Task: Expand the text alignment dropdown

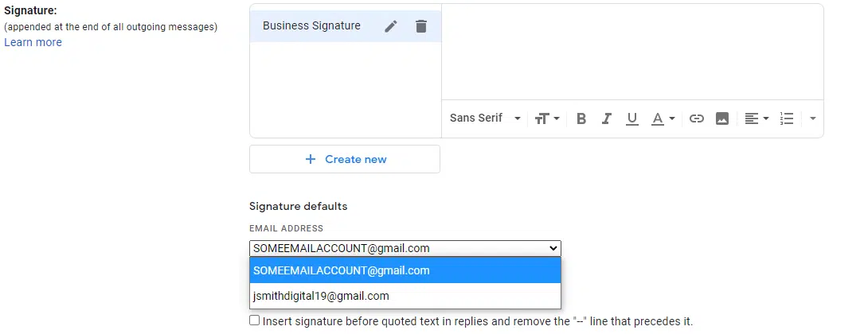Action: (757, 118)
